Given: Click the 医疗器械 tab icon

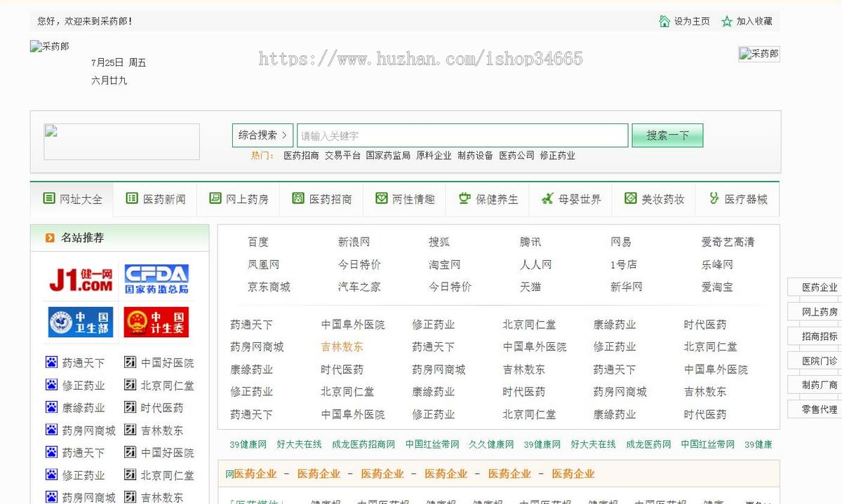Looking at the screenshot, I should click(x=714, y=198).
